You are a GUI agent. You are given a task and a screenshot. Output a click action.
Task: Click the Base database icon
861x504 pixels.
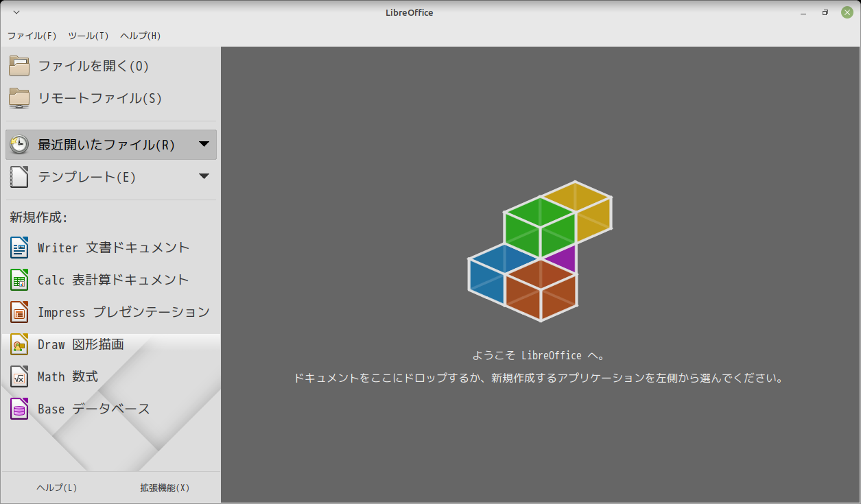(19, 409)
